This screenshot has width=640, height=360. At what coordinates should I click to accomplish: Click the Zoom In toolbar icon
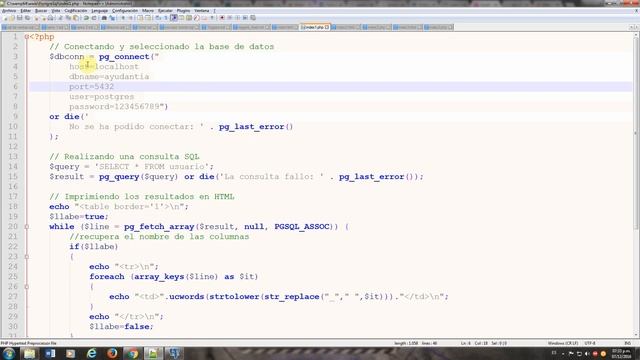[x=123, y=18]
